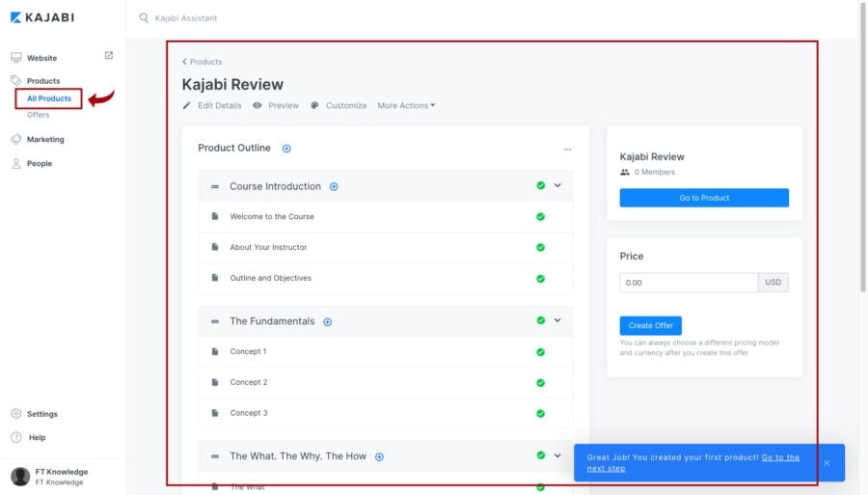Click the Settings gear icon

pos(16,414)
